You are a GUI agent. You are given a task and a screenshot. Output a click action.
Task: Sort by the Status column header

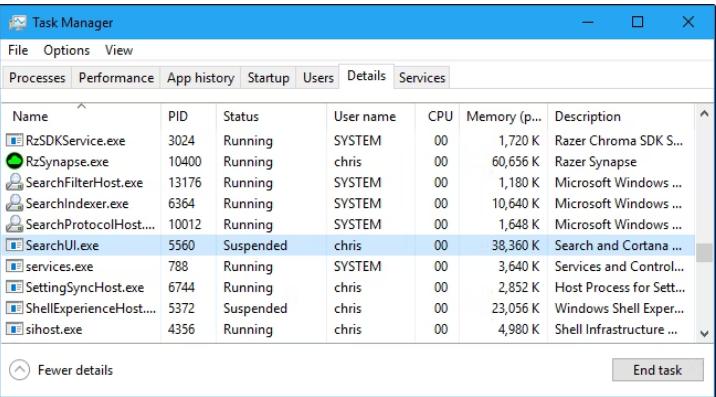click(271, 116)
